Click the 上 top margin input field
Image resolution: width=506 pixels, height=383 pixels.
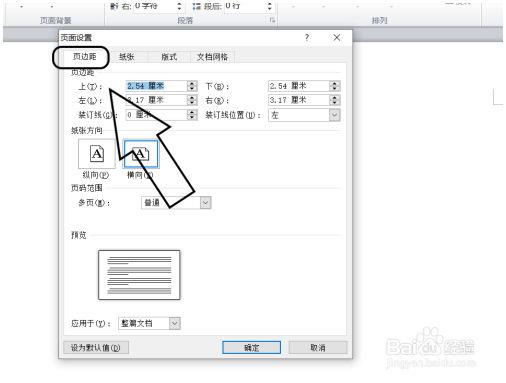tap(156, 86)
